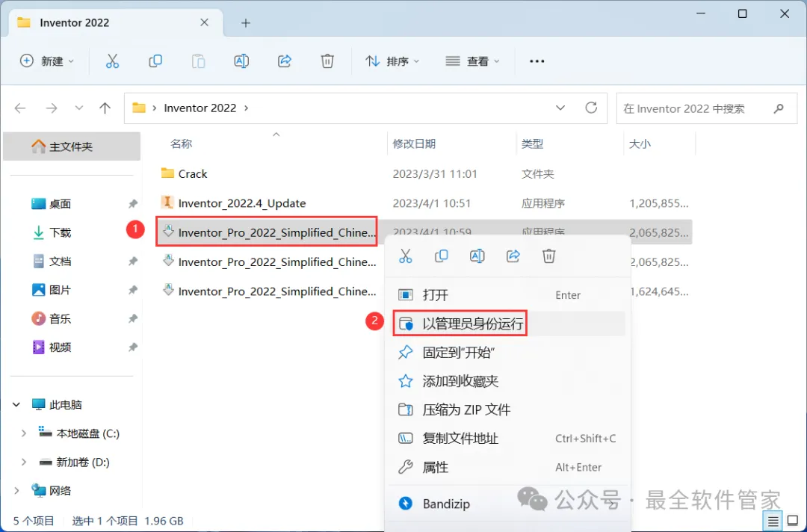Click Cut scissors in the context menu

pos(406,256)
